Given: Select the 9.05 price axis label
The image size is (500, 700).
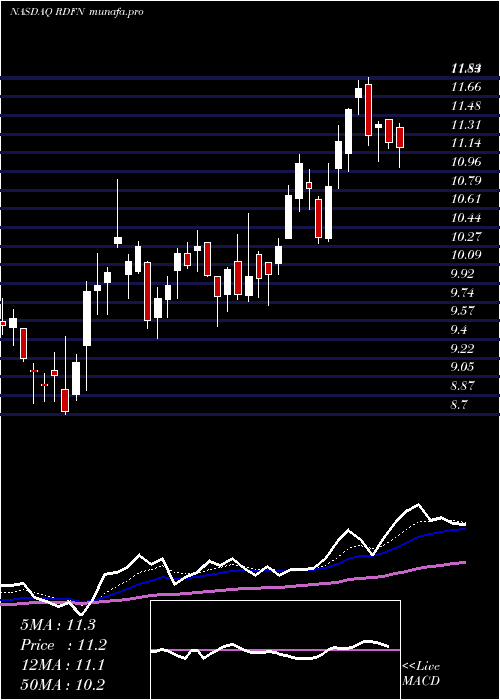Looking at the screenshot, I should [462, 367].
